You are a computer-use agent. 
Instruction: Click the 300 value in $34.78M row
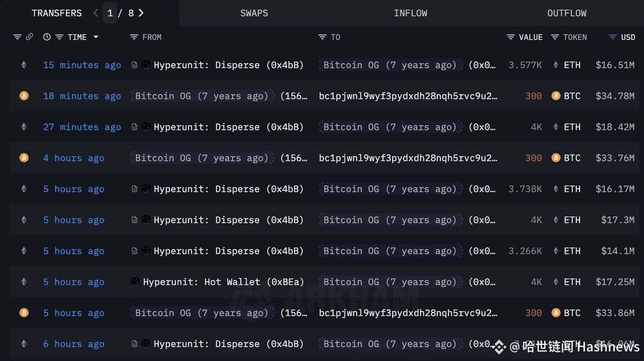pyautogui.click(x=533, y=96)
